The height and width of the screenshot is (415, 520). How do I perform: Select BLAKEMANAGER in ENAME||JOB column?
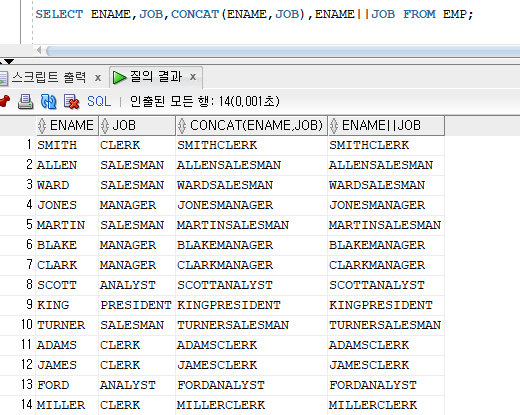pyautogui.click(x=386, y=245)
